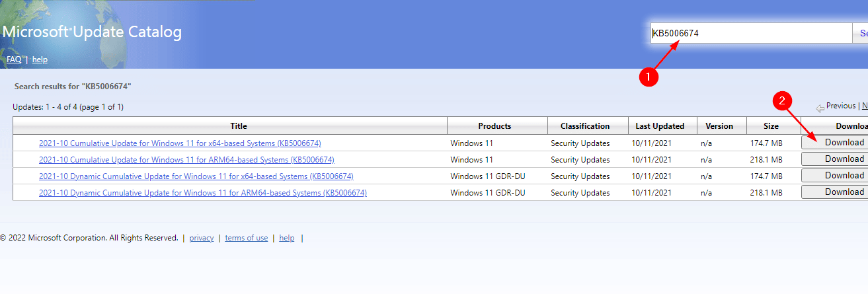This screenshot has height=294, width=868.
Task: Sort results by the Title column header
Action: [239, 126]
